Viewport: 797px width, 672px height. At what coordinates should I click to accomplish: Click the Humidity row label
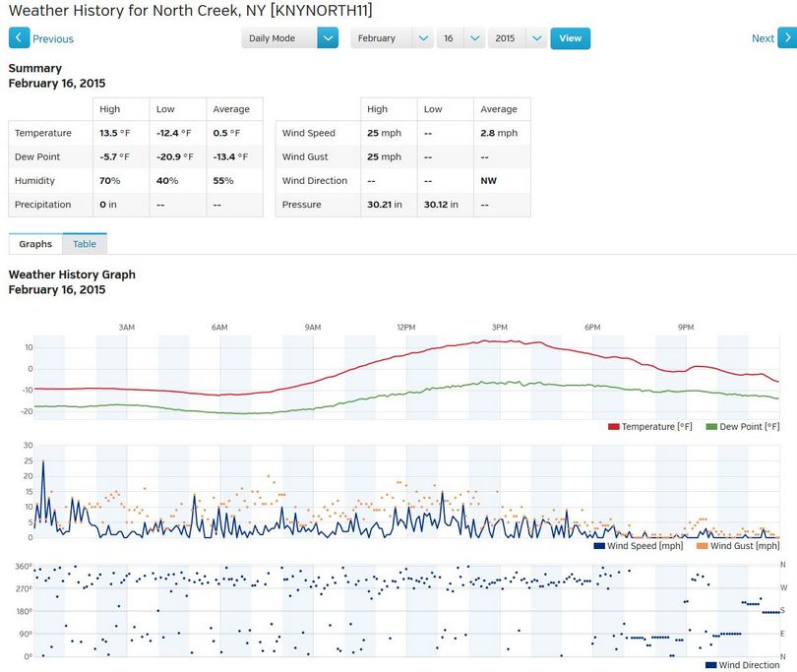[x=34, y=181]
